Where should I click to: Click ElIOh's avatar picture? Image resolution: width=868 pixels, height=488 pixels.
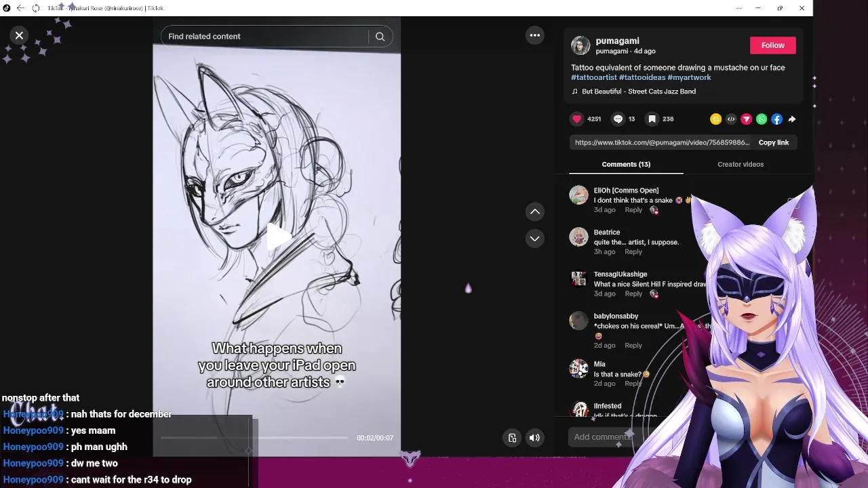[x=578, y=195]
